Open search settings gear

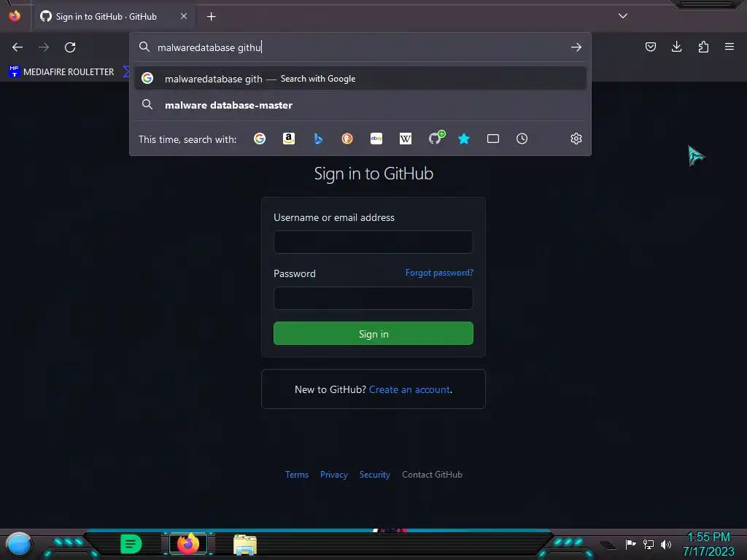click(576, 139)
